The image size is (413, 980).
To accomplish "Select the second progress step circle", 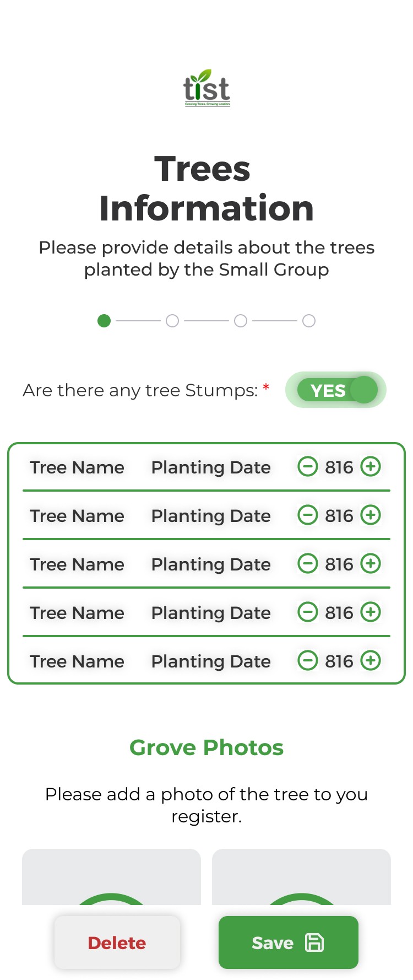I will click(172, 321).
